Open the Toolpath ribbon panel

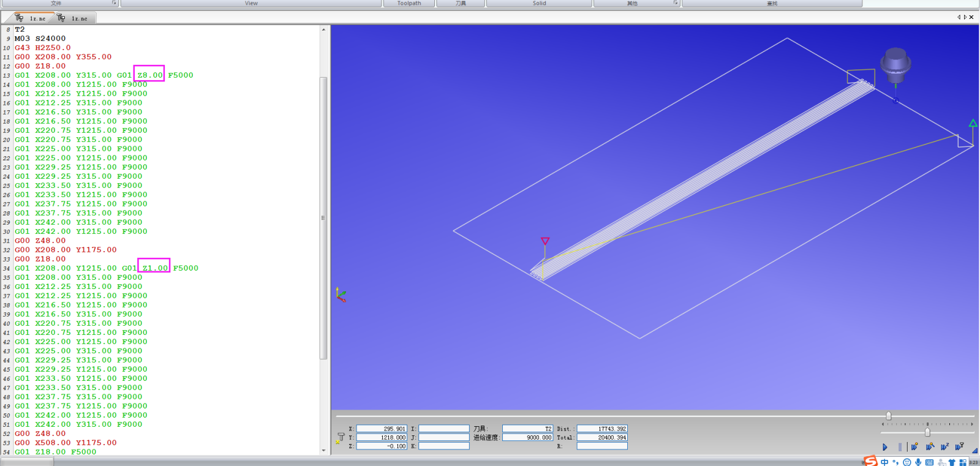(409, 3)
